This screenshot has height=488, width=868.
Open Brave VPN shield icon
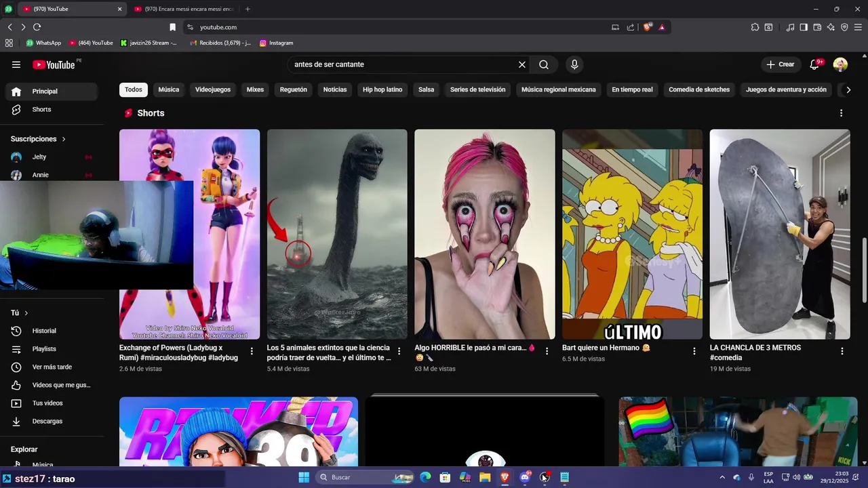point(844,27)
